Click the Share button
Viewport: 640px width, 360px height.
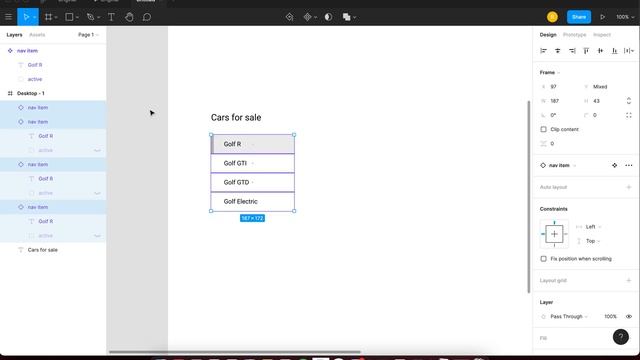click(x=579, y=17)
